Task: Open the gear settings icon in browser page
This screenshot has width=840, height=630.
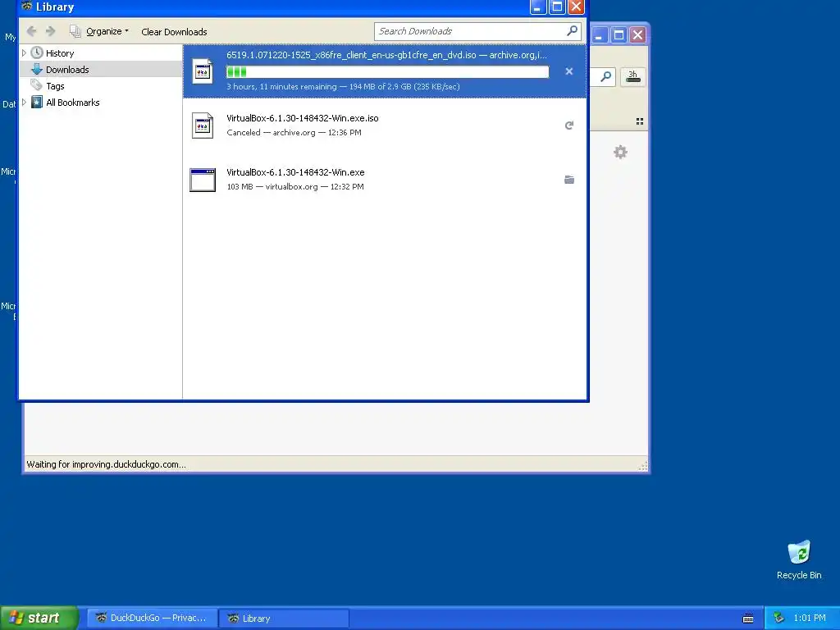Action: pyautogui.click(x=620, y=152)
